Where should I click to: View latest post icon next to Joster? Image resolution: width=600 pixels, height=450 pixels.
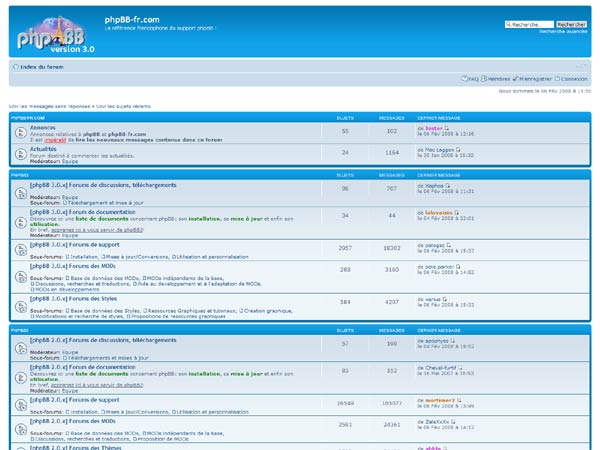click(x=447, y=128)
